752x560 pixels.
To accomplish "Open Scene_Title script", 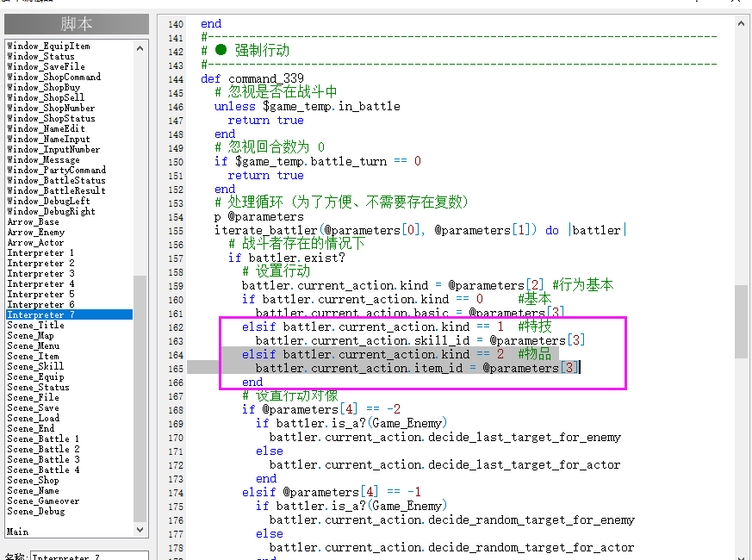I will click(x=35, y=326).
